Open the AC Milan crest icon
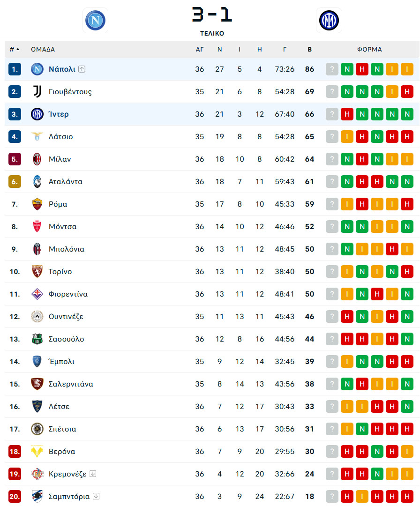Viewport: 420px width, 506px height. [37, 159]
